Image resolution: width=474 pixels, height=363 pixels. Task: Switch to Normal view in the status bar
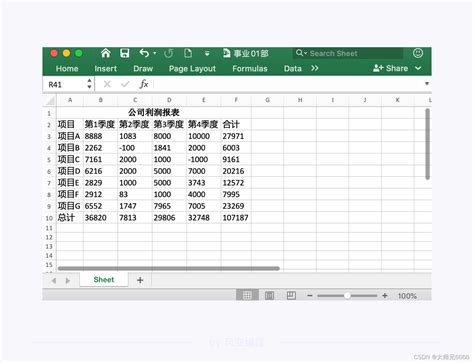247,295
